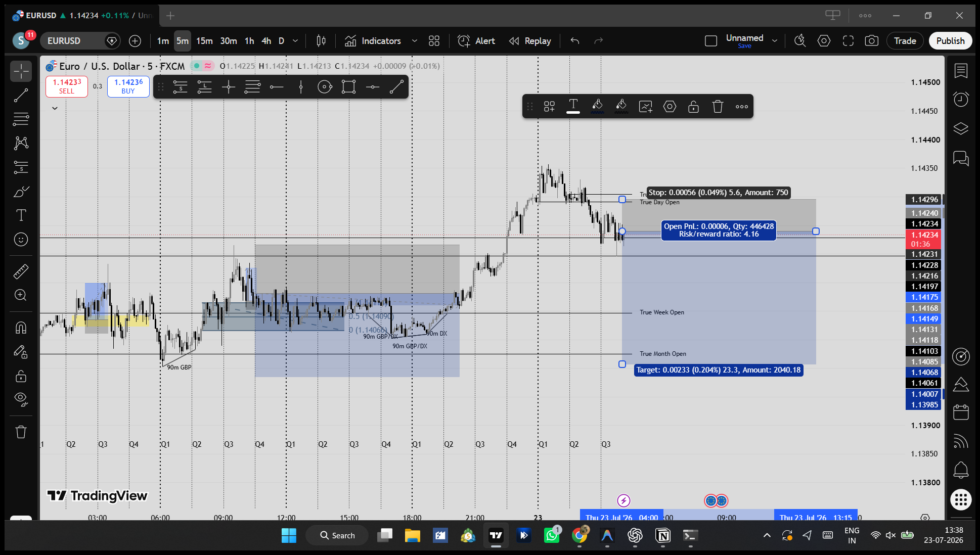Image resolution: width=980 pixels, height=555 pixels.
Task: Open the Fibonacci retracement tools
Action: (x=21, y=119)
